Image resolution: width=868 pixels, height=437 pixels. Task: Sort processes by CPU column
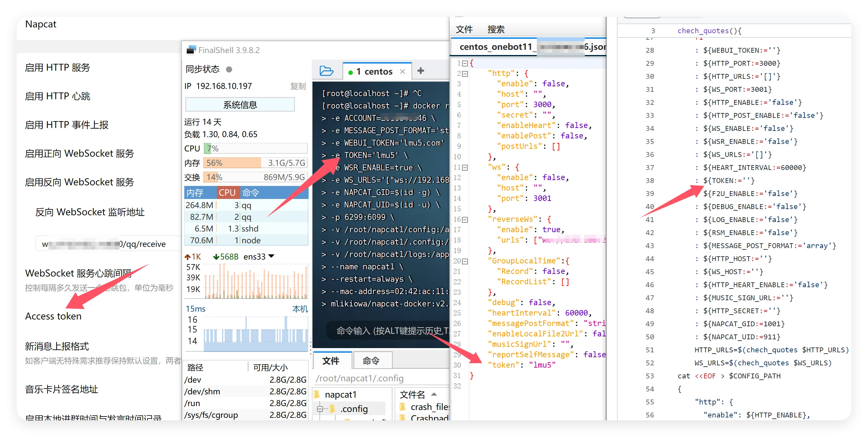[x=228, y=193]
